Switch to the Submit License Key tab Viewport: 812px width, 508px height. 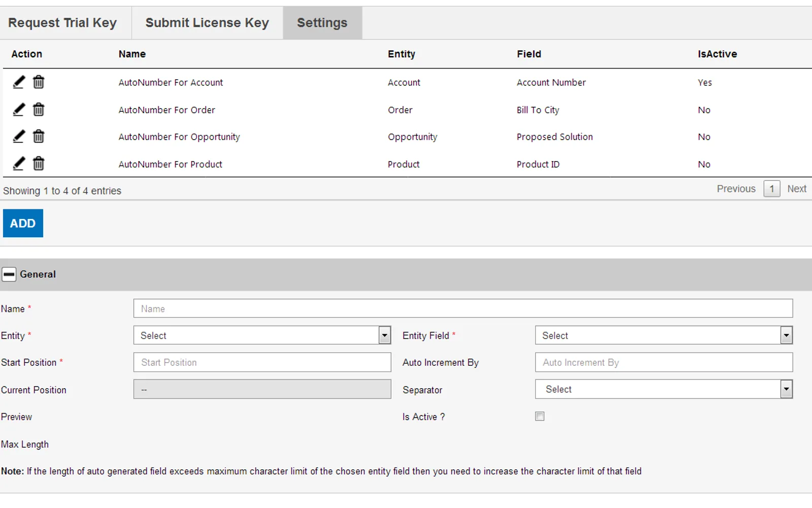207,23
